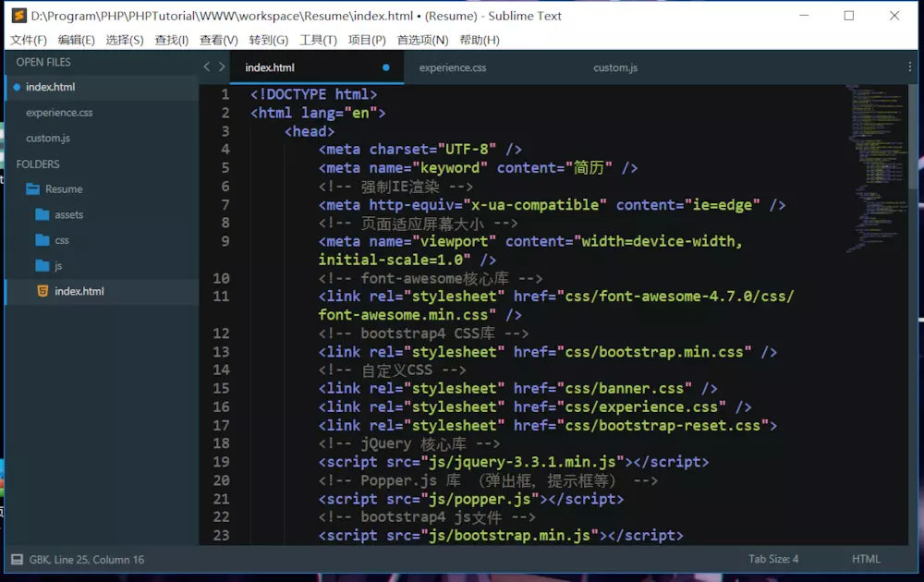Open the 工具(T) menu
This screenshot has width=924, height=582.
tap(318, 40)
